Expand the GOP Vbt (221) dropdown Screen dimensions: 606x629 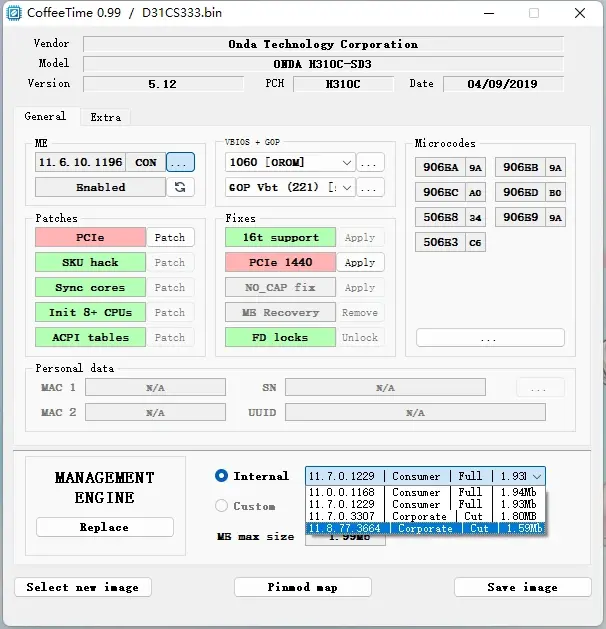point(290,187)
